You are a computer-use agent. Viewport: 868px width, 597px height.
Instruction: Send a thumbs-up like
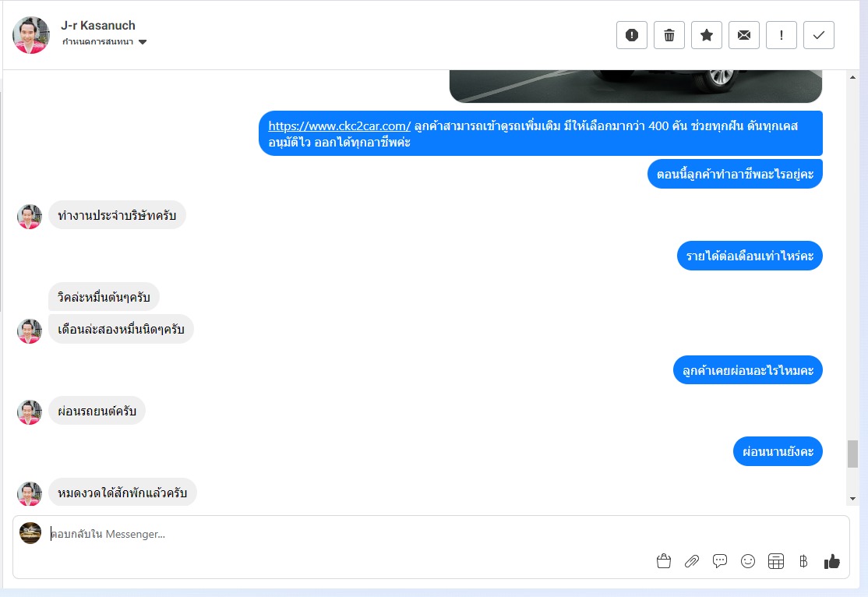click(832, 562)
